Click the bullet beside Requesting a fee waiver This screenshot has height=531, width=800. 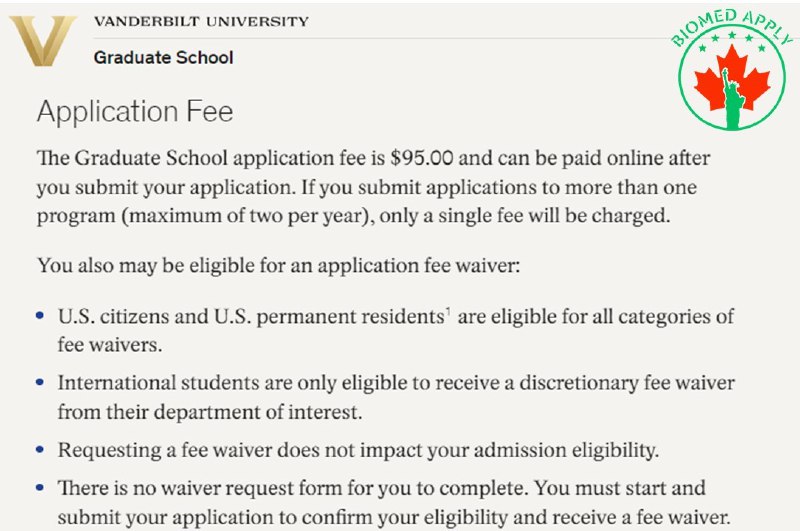click(40, 450)
